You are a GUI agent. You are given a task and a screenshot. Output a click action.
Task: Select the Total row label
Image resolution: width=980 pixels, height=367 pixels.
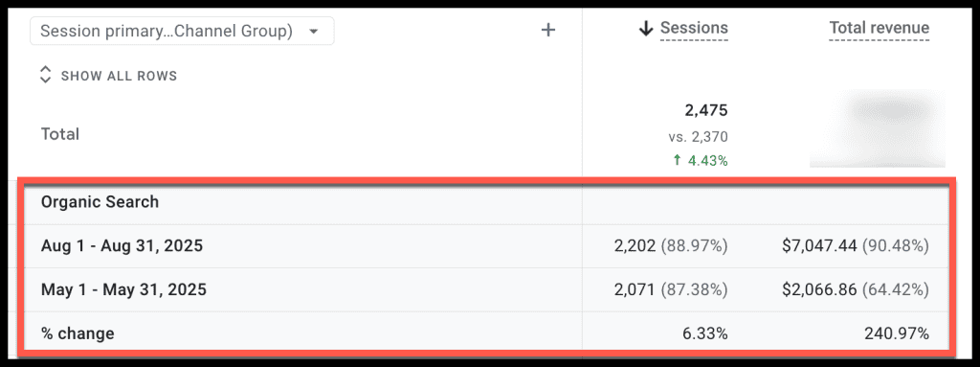[60, 134]
